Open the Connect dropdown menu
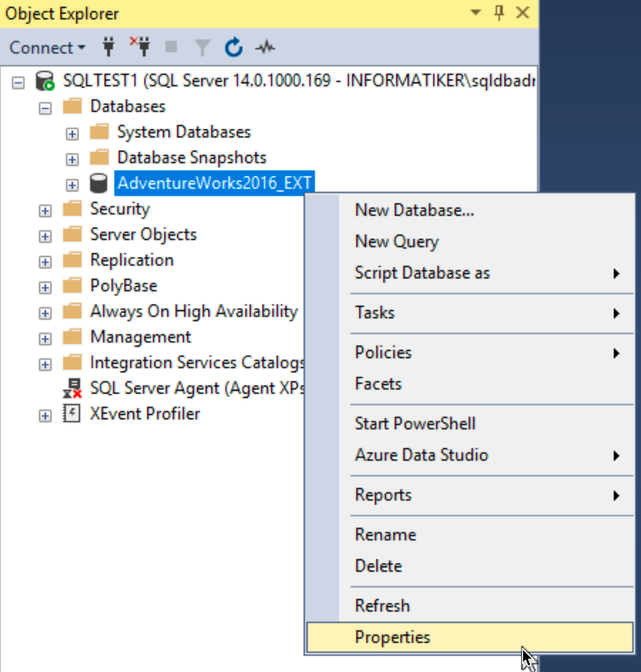The width and height of the screenshot is (641, 672). 48,48
